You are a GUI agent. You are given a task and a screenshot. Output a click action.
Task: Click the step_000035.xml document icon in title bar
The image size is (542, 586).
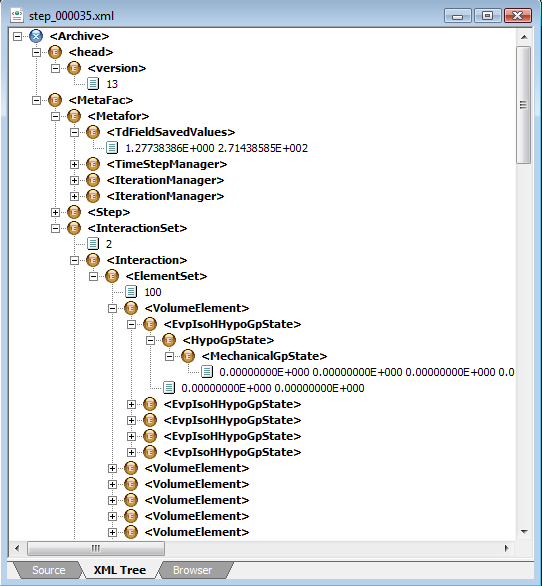point(17,16)
